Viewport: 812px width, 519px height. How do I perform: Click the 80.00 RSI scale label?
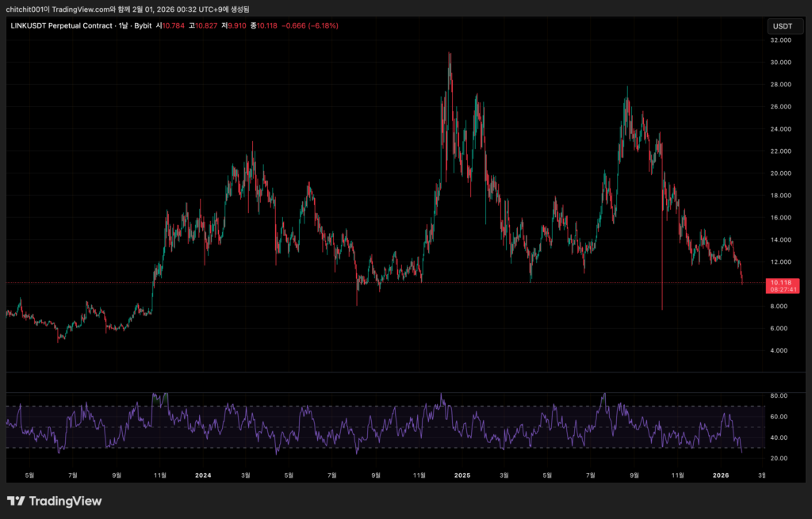coord(781,395)
